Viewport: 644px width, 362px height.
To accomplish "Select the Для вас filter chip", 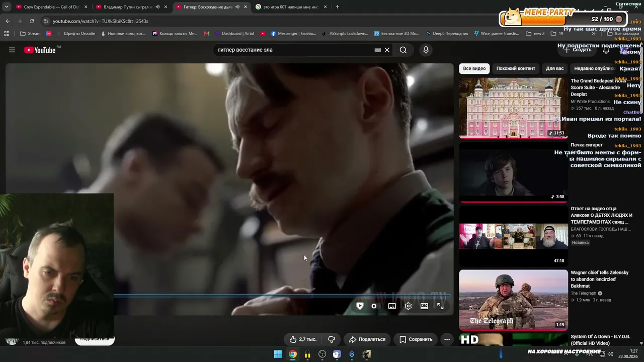I will pyautogui.click(x=555, y=68).
